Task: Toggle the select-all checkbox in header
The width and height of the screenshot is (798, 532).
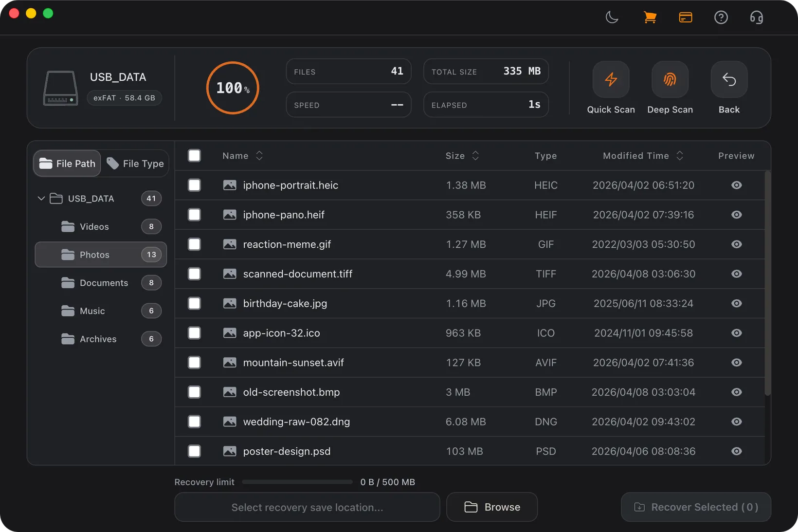Action: [194, 155]
